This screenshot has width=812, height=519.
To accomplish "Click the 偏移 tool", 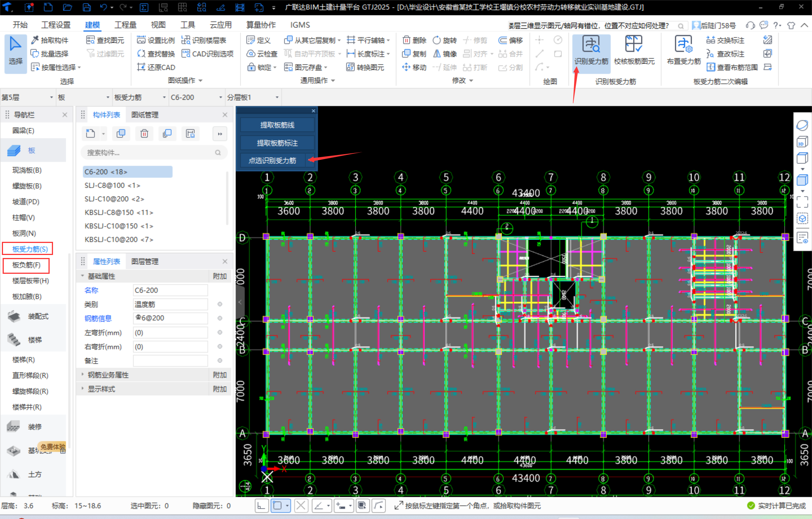I will click(511, 40).
